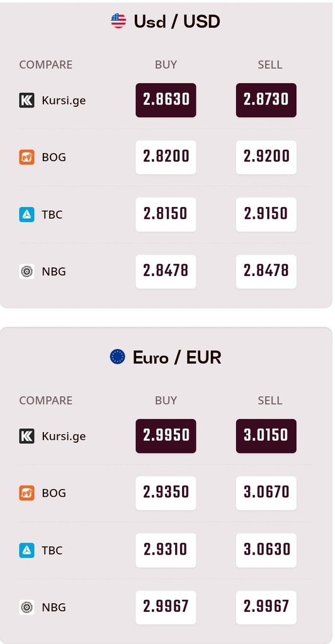Click the EU flag icon beside Euro / EUR

click(118, 357)
